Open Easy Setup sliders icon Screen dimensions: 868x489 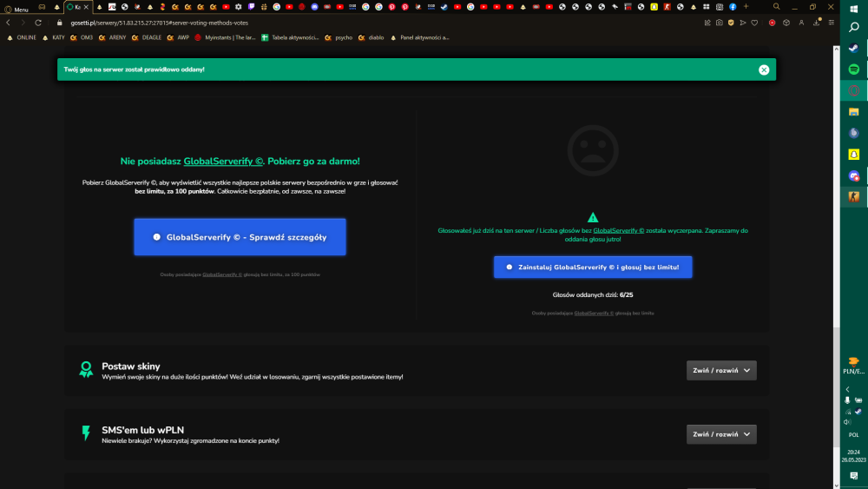tap(832, 23)
